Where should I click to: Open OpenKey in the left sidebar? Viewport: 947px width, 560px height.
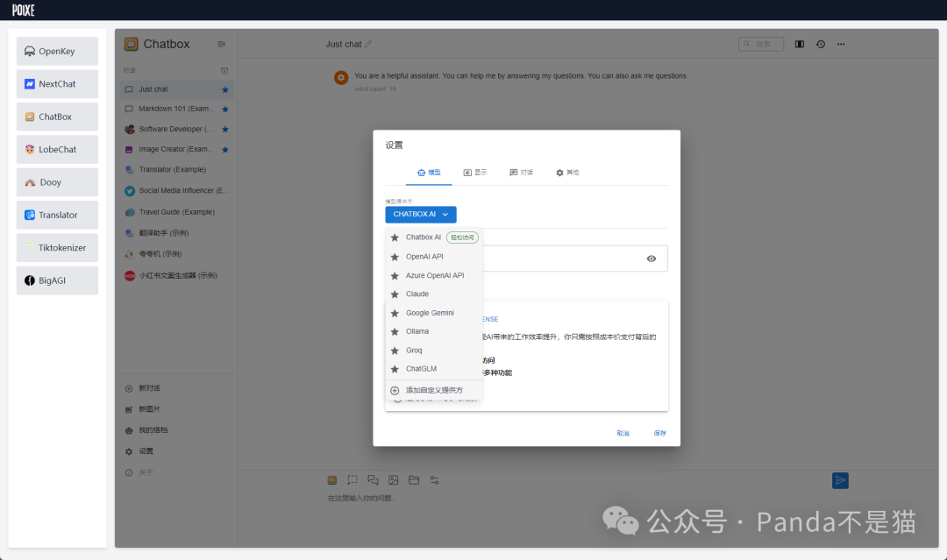pyautogui.click(x=57, y=52)
